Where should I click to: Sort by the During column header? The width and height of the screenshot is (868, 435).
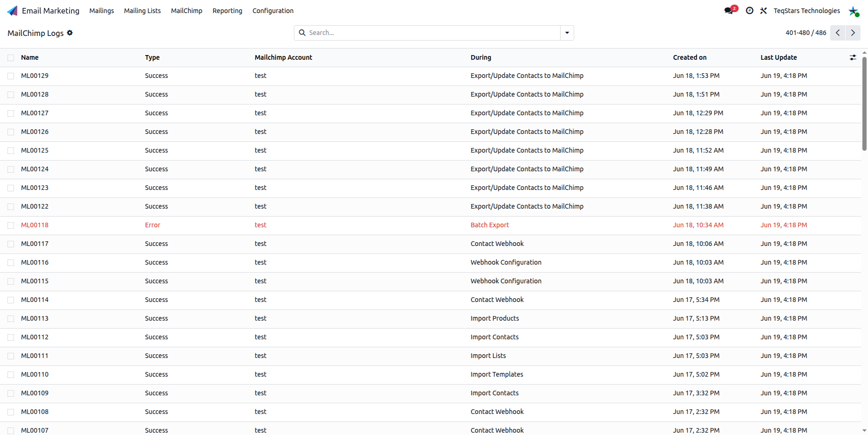tap(481, 57)
